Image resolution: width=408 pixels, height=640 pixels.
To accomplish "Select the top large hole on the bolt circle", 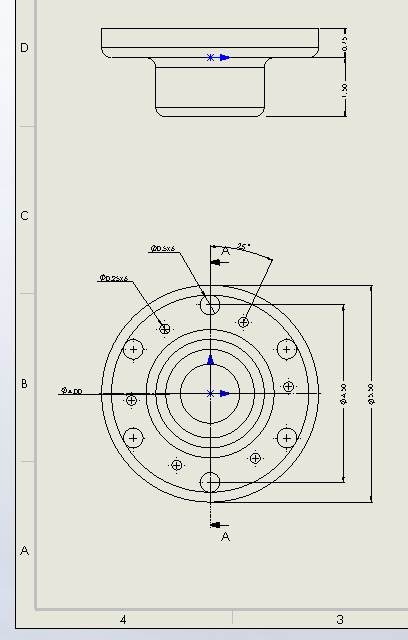I will click(210, 304).
